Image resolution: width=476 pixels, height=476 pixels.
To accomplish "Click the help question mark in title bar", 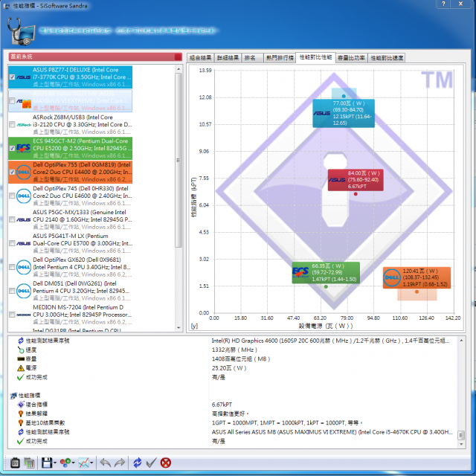I will click(443, 4).
